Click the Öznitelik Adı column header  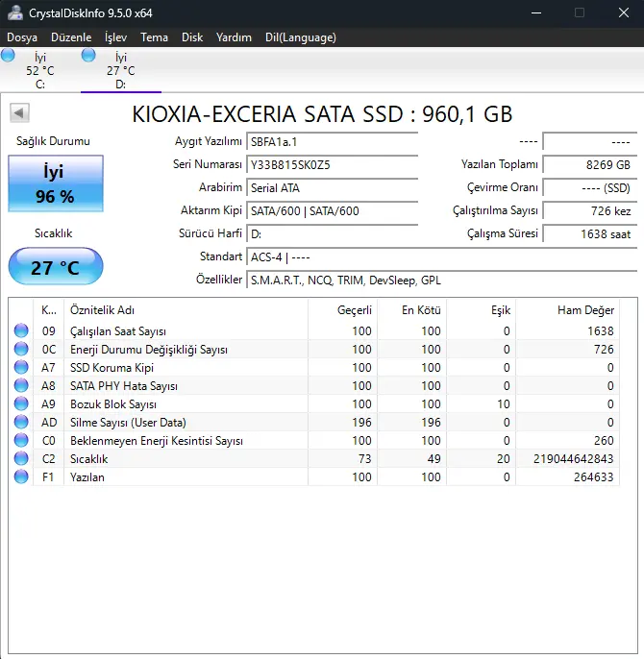click(x=186, y=310)
